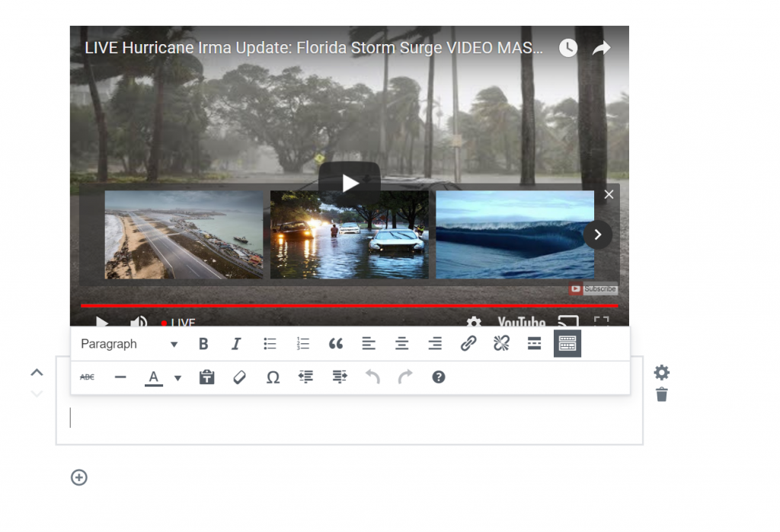Delete block with trash icon
The image size is (780, 532).
[662, 395]
